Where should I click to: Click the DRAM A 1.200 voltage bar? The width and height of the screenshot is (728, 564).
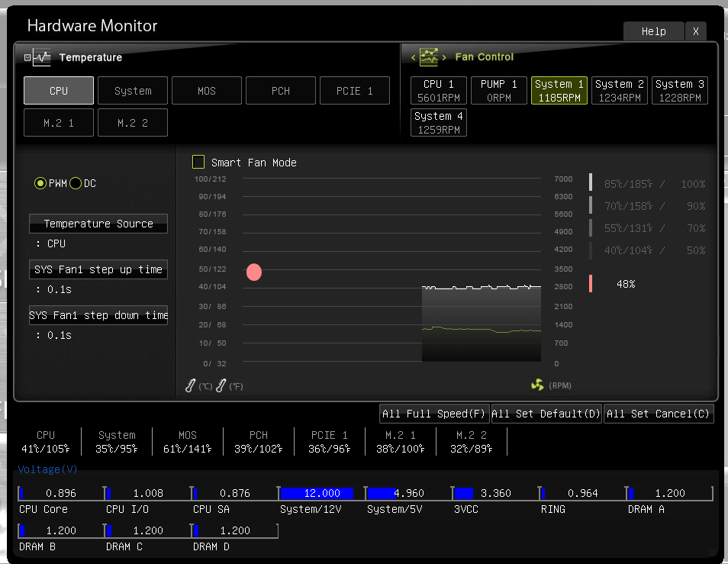(669, 493)
